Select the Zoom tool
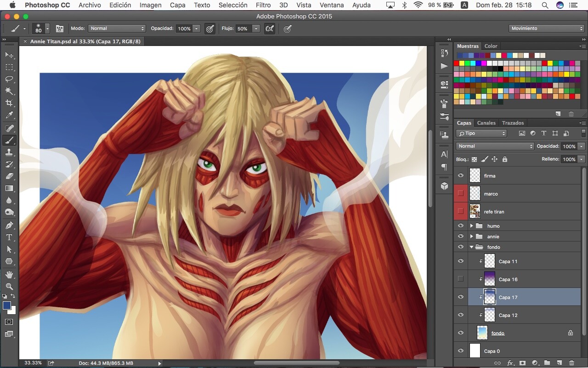This screenshot has height=368, width=588. click(9, 287)
